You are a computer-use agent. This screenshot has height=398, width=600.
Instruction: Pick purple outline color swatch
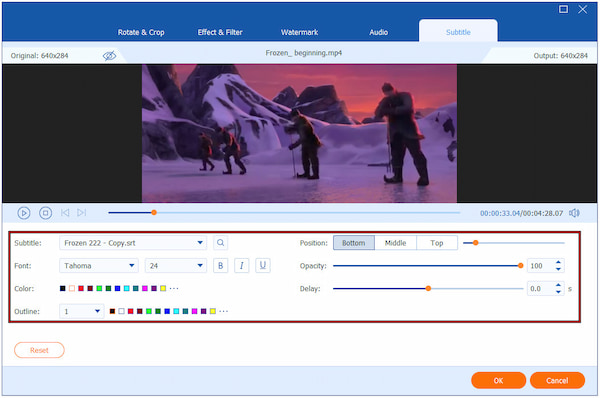(x=204, y=312)
